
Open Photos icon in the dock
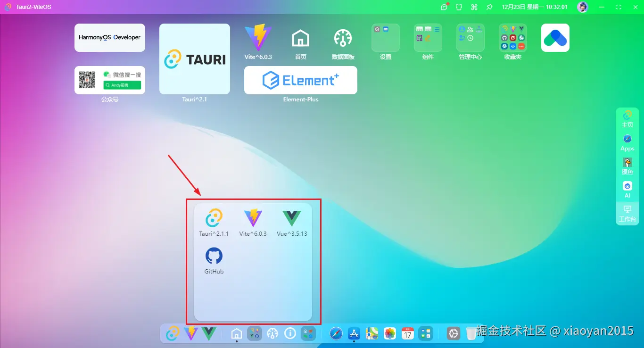pyautogui.click(x=390, y=333)
